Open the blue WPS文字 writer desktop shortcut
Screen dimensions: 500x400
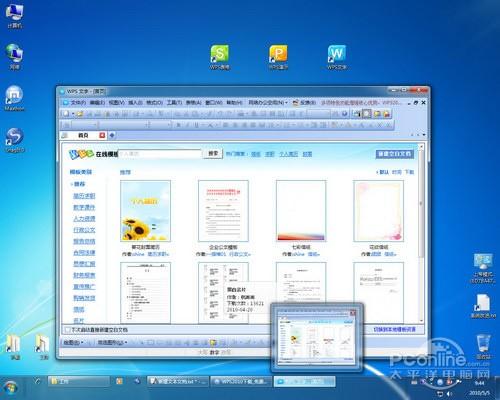click(337, 57)
